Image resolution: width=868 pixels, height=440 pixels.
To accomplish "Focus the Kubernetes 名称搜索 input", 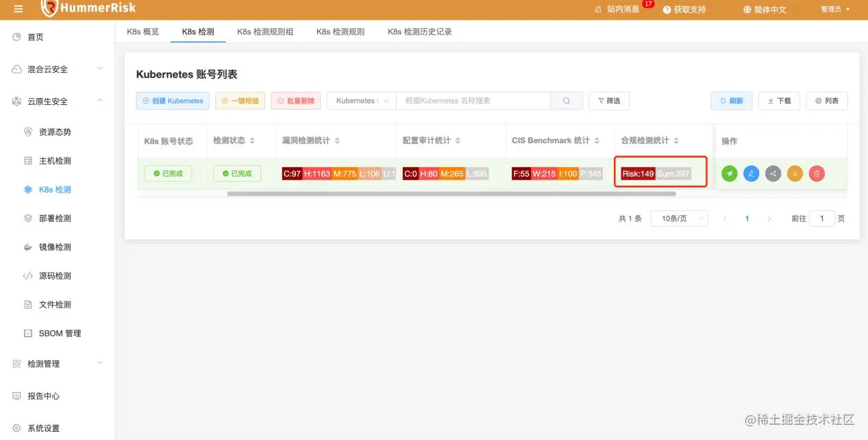I will [473, 101].
